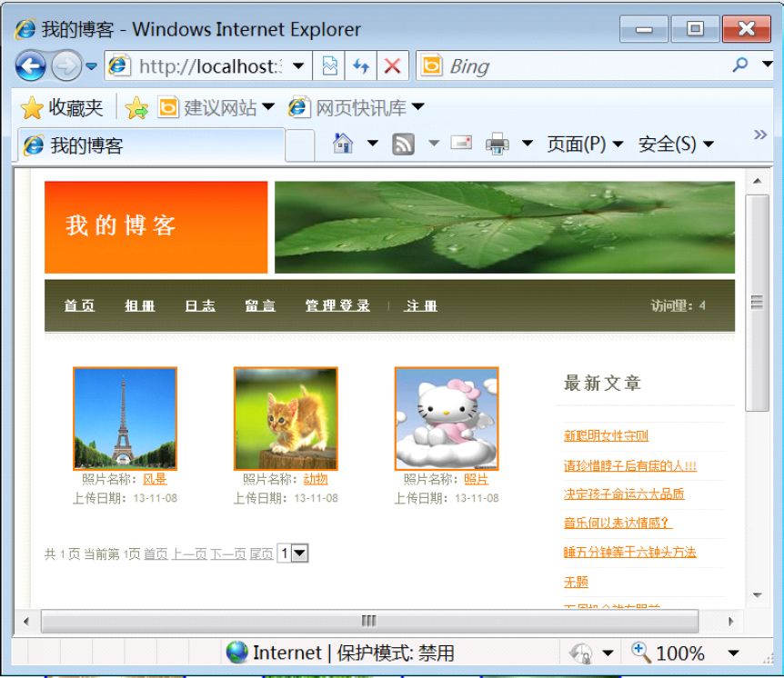The image size is (784, 678).
Task: Click the Internet security zone globe icon
Action: point(236,652)
